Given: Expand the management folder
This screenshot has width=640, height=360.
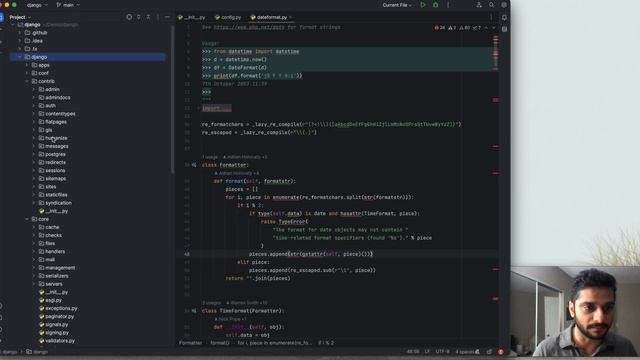Looking at the screenshot, I should (34, 268).
